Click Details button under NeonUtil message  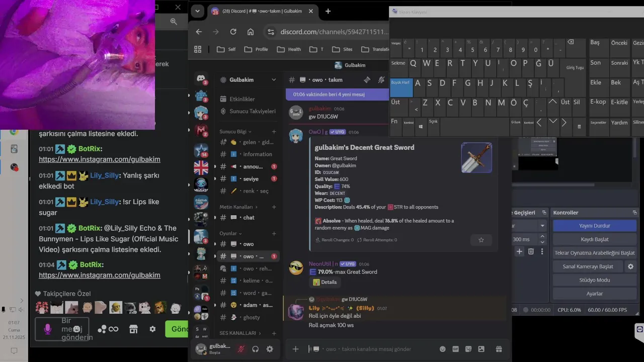click(325, 282)
